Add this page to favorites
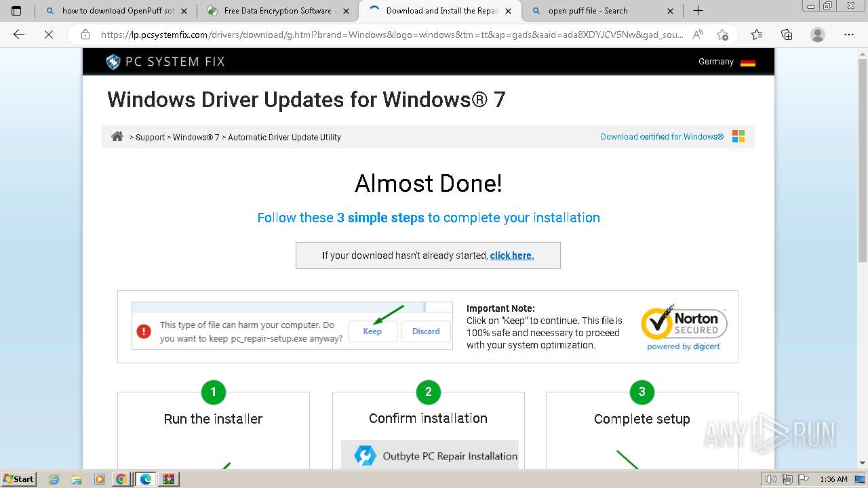This screenshot has width=868, height=488. [722, 35]
